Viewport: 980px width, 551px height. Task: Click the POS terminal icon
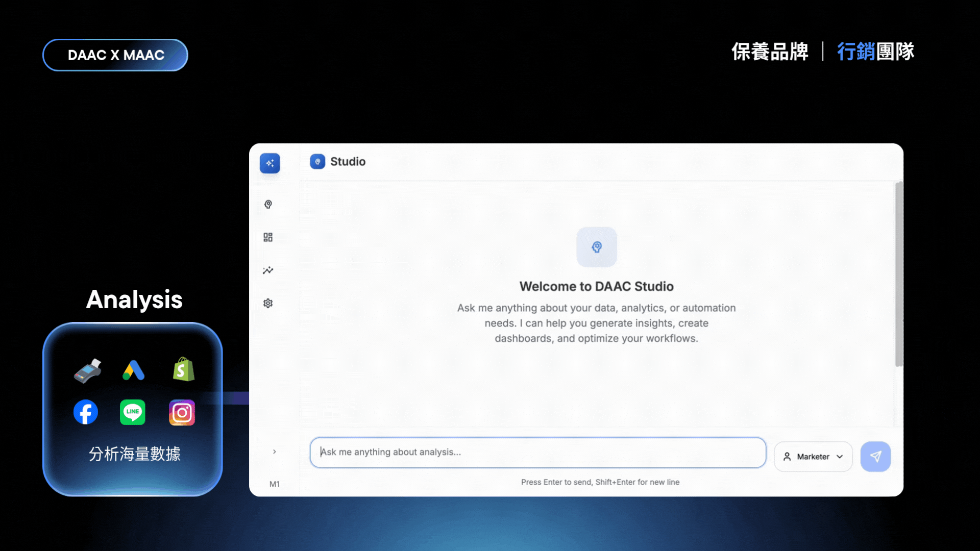click(87, 371)
